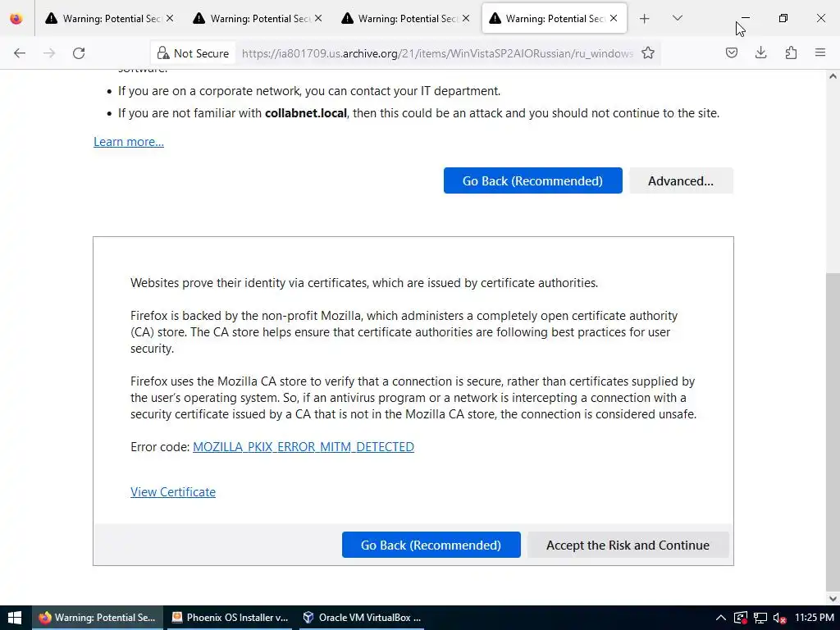Open the Learn more... link
The image size is (840, 630).
[129, 142]
